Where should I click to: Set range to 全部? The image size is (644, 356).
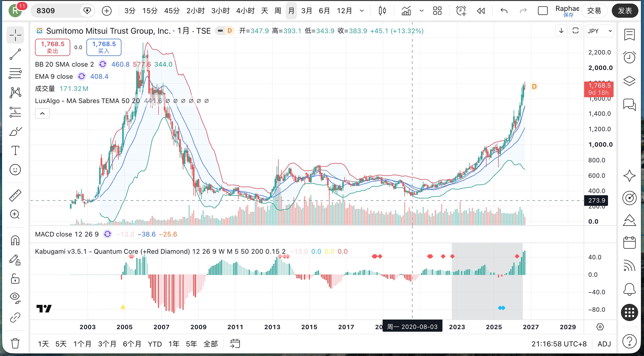coord(210,344)
